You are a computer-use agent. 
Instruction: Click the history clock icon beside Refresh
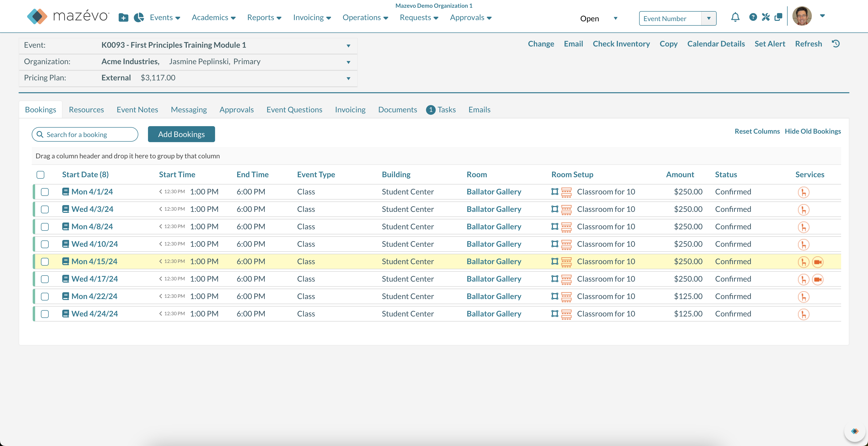point(836,44)
